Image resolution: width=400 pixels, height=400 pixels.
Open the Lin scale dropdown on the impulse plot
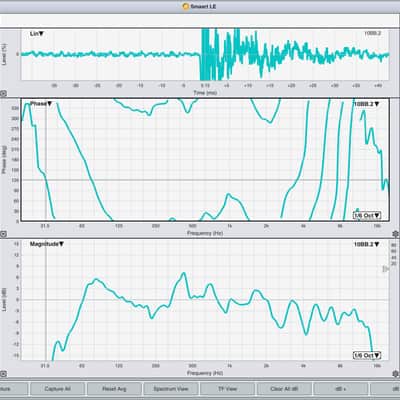tap(37, 34)
